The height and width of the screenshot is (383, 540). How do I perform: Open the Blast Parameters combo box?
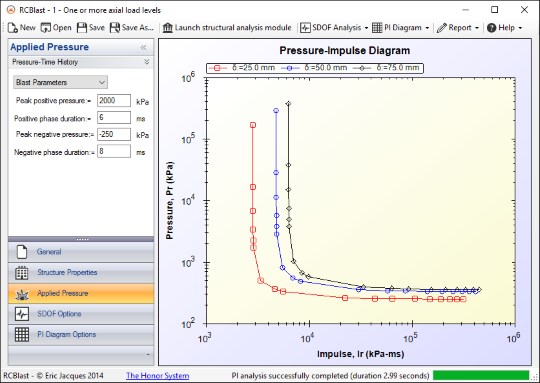[x=60, y=82]
